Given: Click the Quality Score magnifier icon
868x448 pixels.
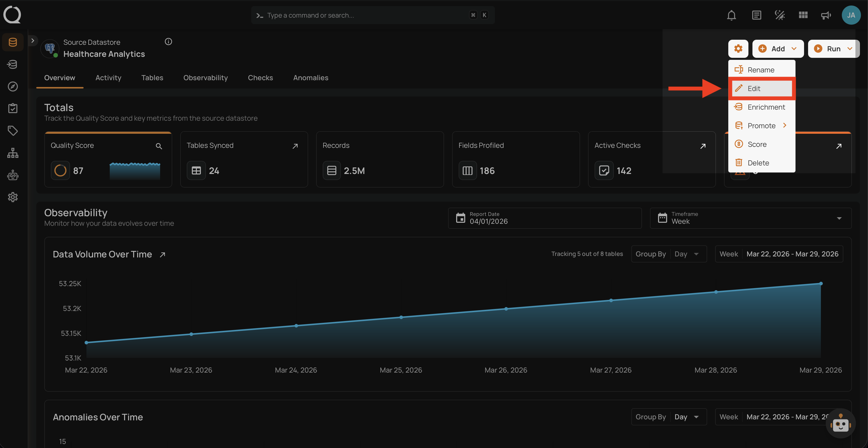Looking at the screenshot, I should tap(159, 146).
